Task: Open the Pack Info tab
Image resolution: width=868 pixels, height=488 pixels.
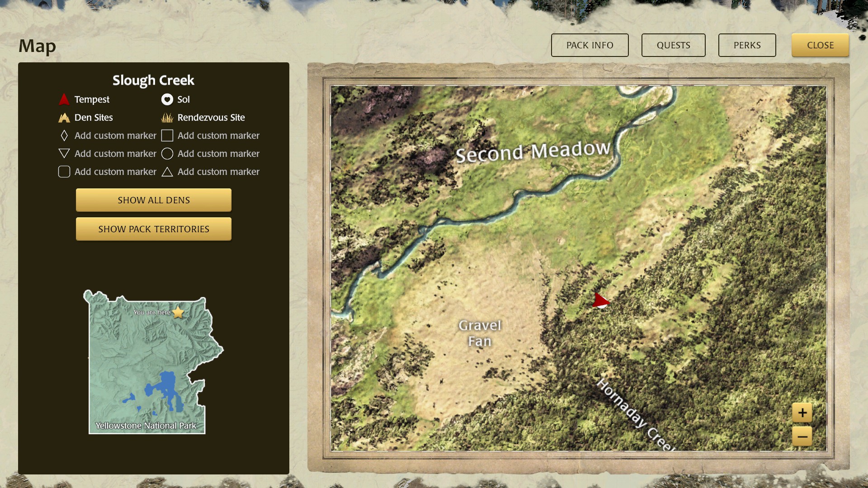Action: 590,45
